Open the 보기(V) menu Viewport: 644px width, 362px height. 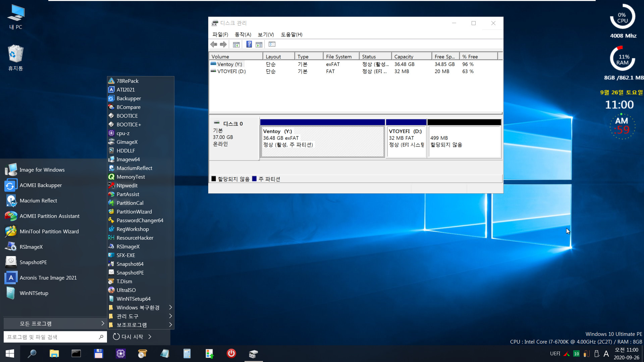(266, 35)
